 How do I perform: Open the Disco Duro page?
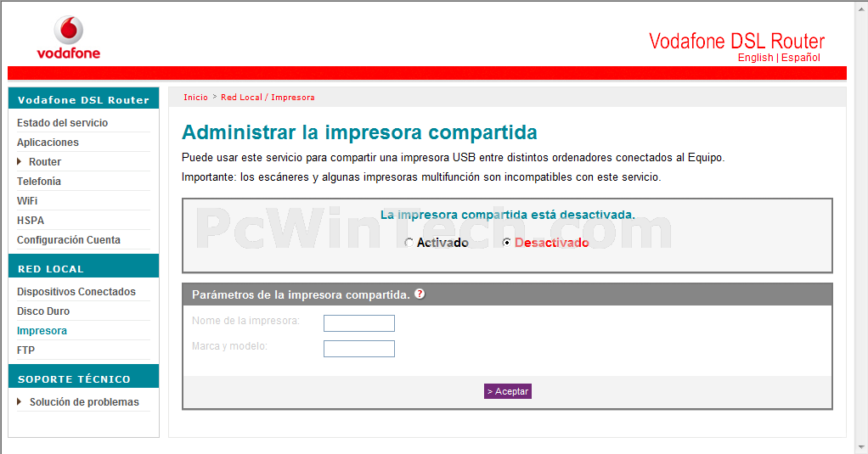pos(43,311)
